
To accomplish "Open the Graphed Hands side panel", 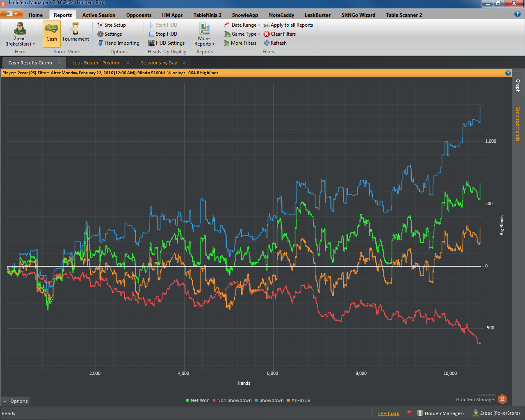I will [x=518, y=124].
